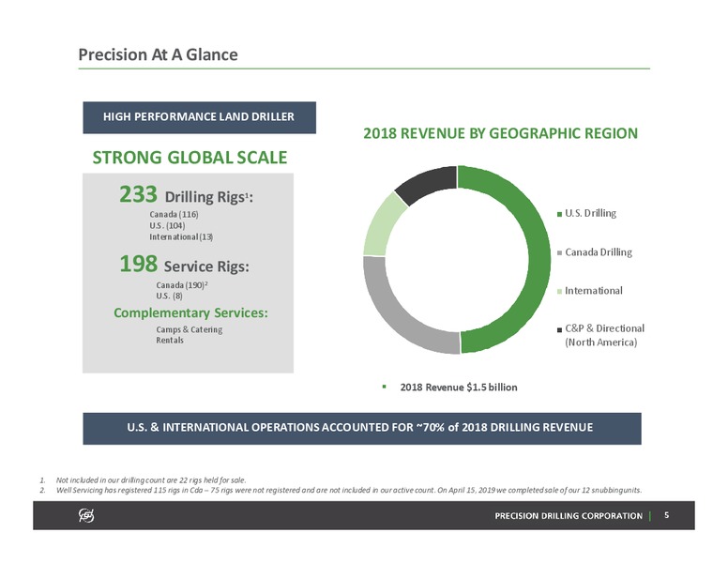
Task: Click the C&P & Directional dark legend swatch
Action: click(x=559, y=329)
